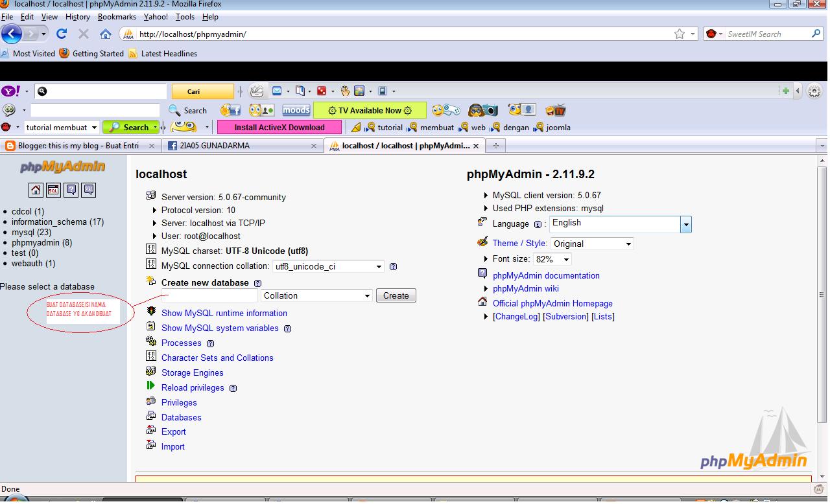The height and width of the screenshot is (504, 830).
Task: Close the 2IA05 GUNADARMA tab
Action: pos(314,146)
